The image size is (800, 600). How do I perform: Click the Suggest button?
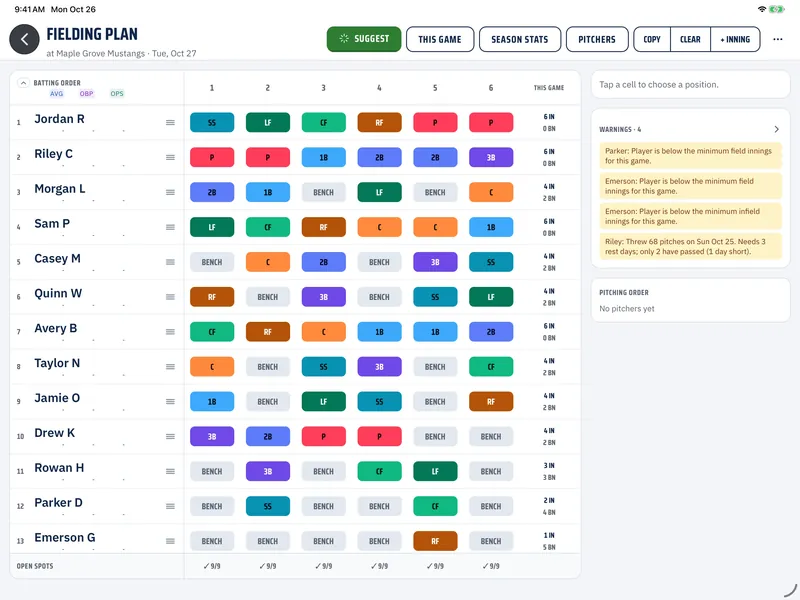tap(364, 39)
